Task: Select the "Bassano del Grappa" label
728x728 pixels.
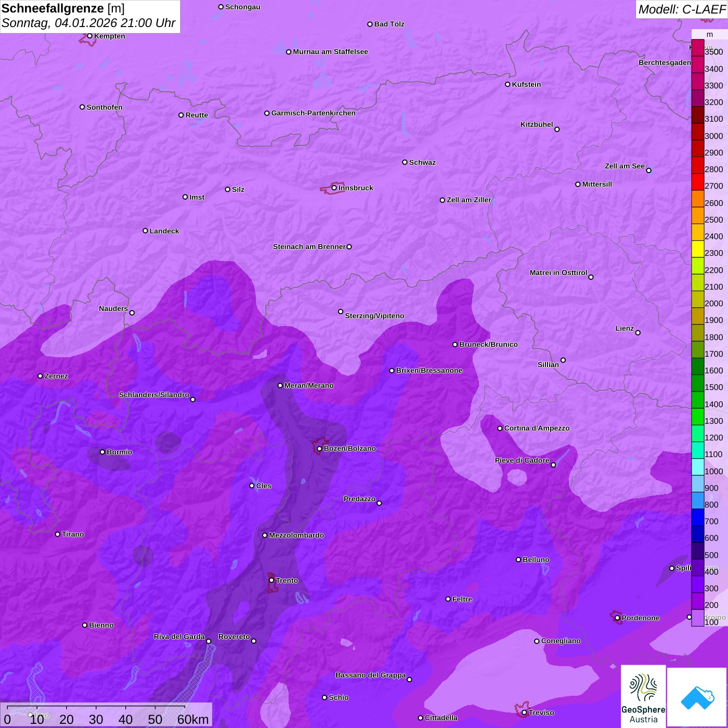Action: coord(371,675)
